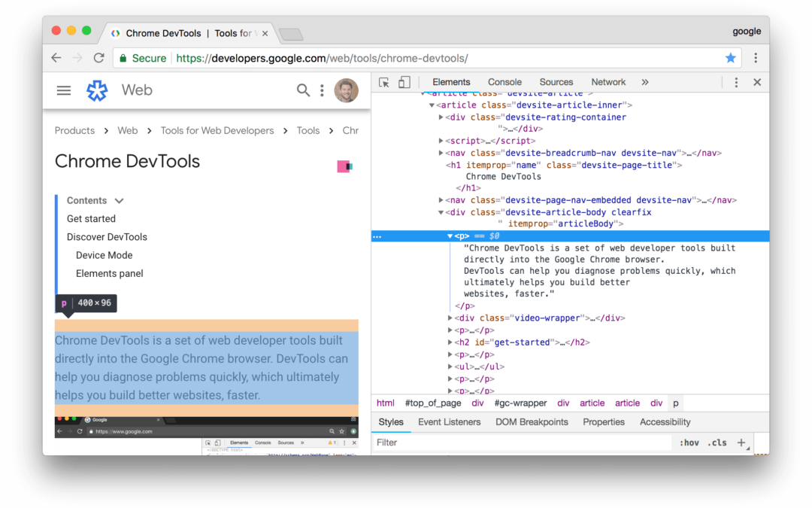Close the Chrome DevTools browser tab
The image size is (812, 508).
pos(265,33)
